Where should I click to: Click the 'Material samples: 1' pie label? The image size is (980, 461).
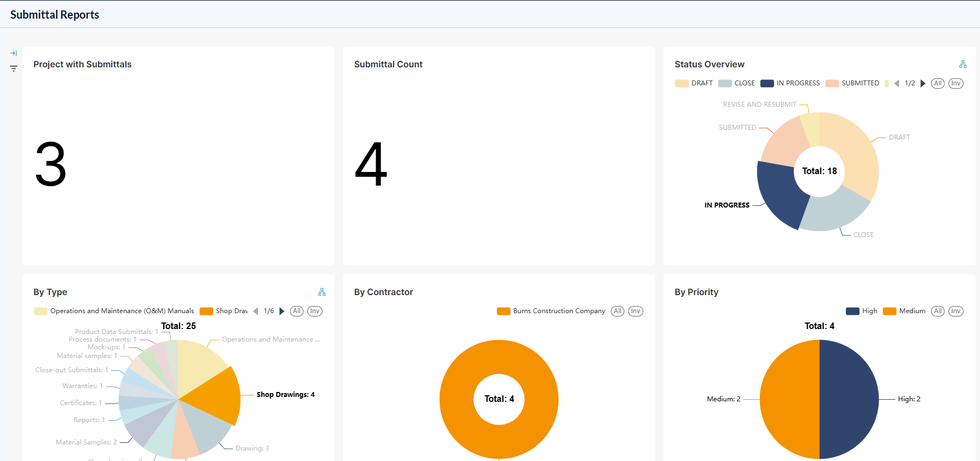[87, 356]
